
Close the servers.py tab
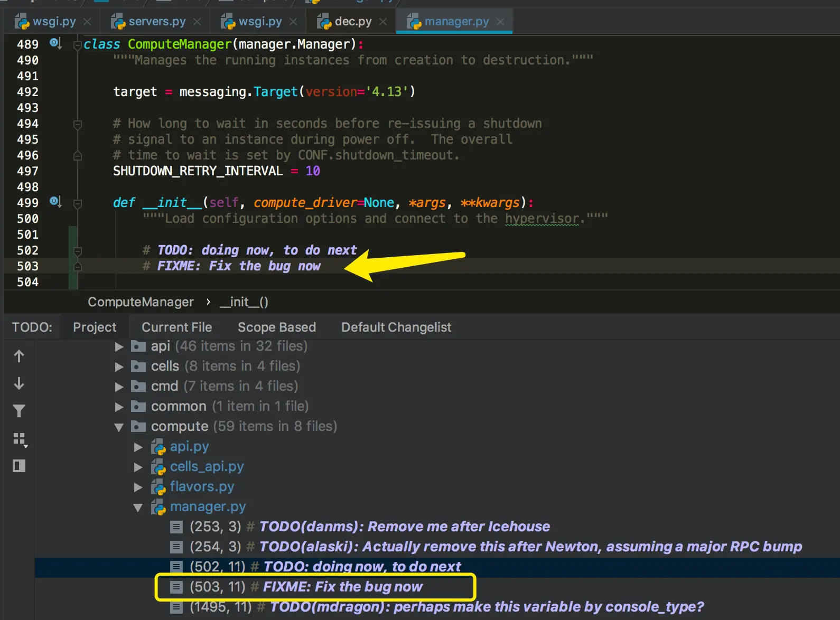(197, 22)
